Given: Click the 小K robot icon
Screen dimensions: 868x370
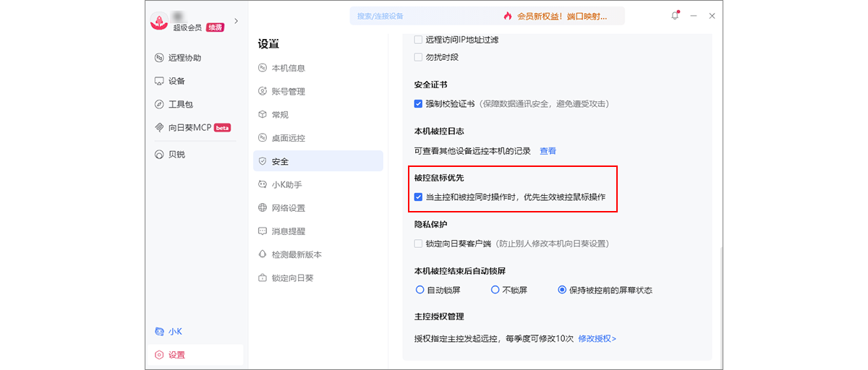Looking at the screenshot, I should 160,332.
